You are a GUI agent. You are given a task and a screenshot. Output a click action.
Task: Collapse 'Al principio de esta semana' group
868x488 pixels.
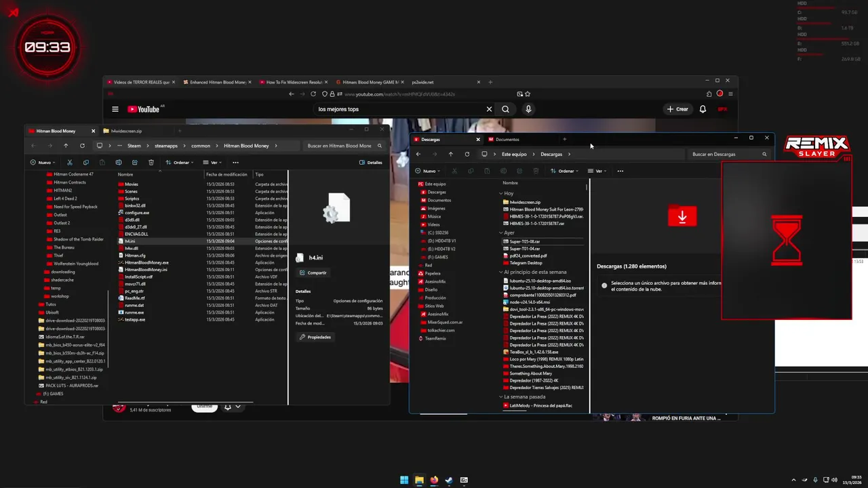pos(501,272)
